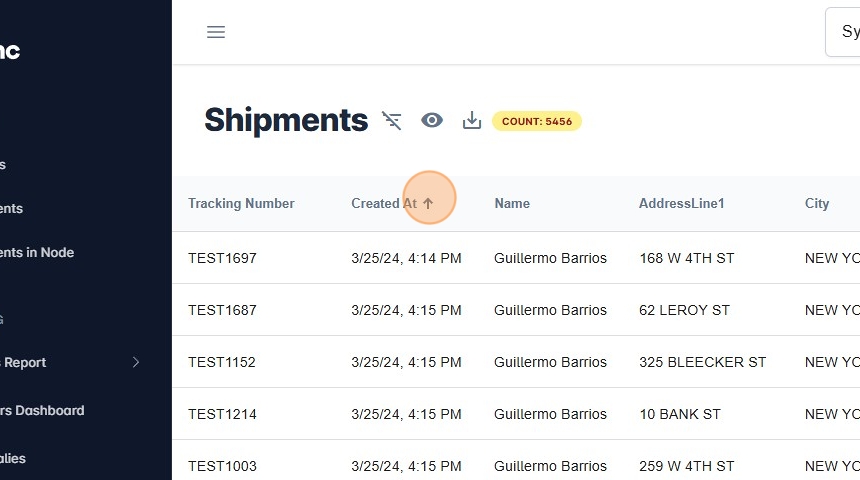Sort by City column header
The image size is (860, 480).
(x=817, y=203)
